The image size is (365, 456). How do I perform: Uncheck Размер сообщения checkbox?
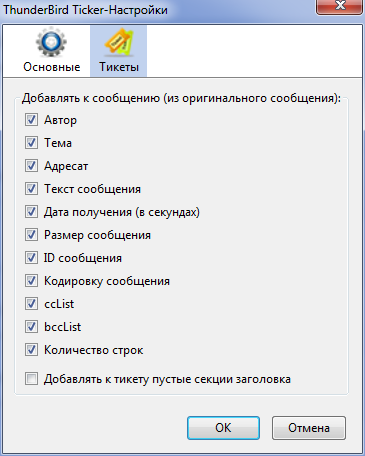[x=31, y=235]
